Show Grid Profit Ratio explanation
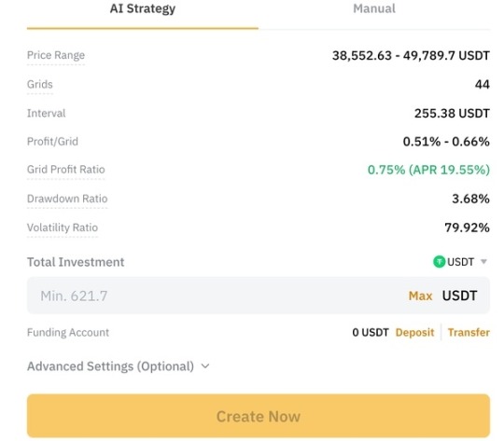504x441 pixels. pos(66,170)
